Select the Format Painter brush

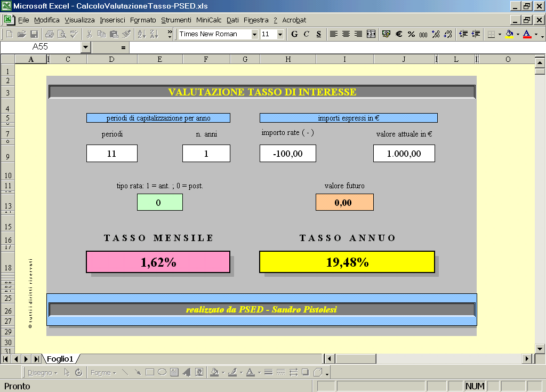coord(126,34)
